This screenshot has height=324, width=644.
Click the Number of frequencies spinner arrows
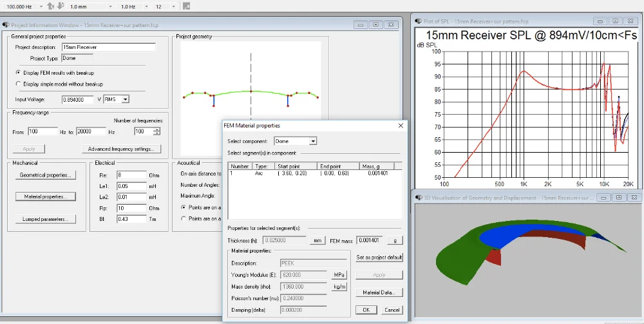pos(156,131)
